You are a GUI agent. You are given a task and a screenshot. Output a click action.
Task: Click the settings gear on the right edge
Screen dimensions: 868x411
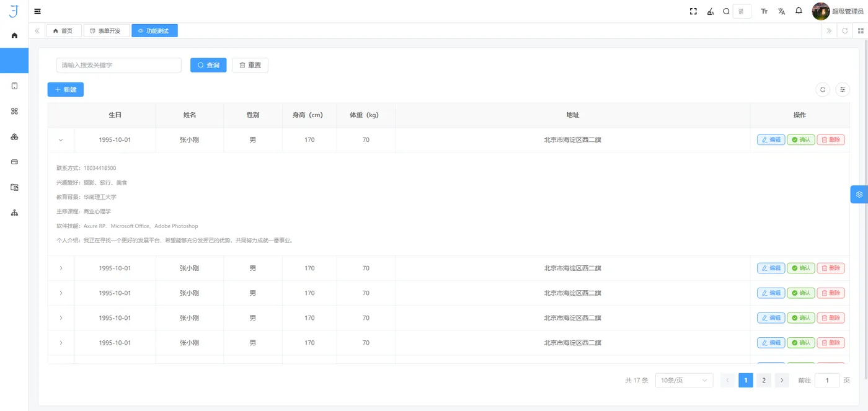click(859, 194)
